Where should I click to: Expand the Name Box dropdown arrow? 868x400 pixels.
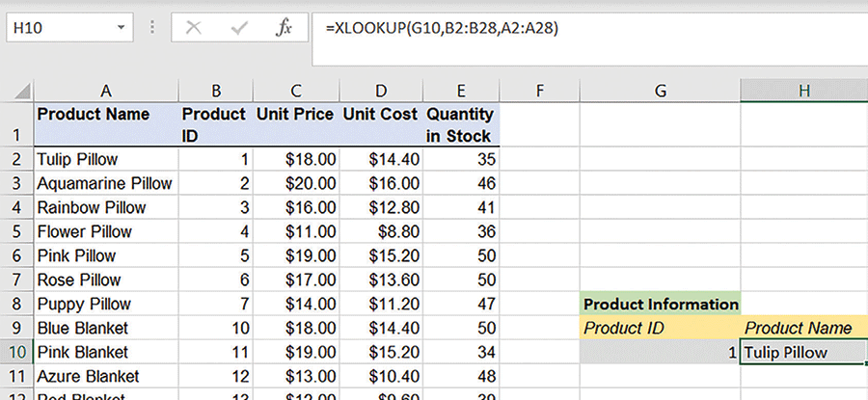point(126,29)
